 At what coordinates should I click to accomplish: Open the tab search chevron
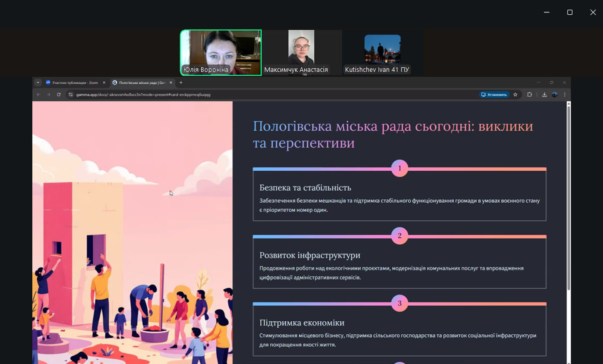[38, 82]
